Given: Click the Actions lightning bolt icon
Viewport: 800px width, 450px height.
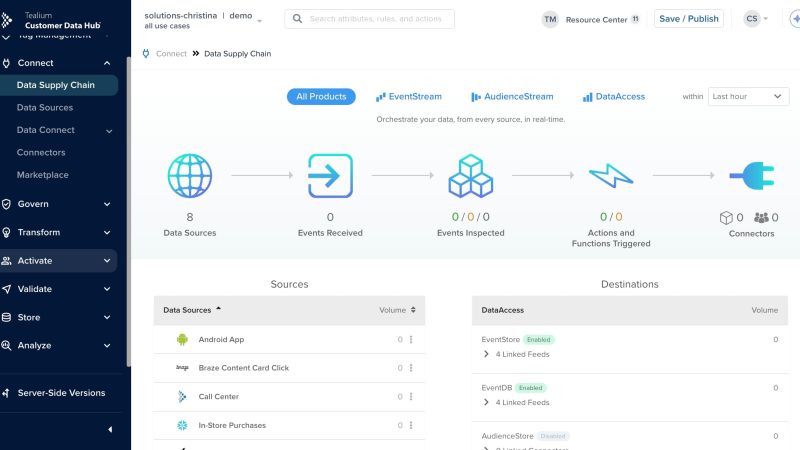Looking at the screenshot, I should pyautogui.click(x=610, y=176).
